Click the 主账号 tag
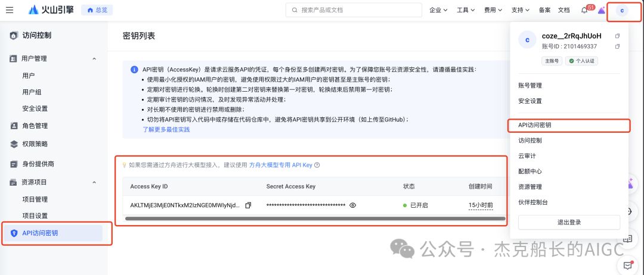This screenshot has width=644, height=275. pos(552,61)
